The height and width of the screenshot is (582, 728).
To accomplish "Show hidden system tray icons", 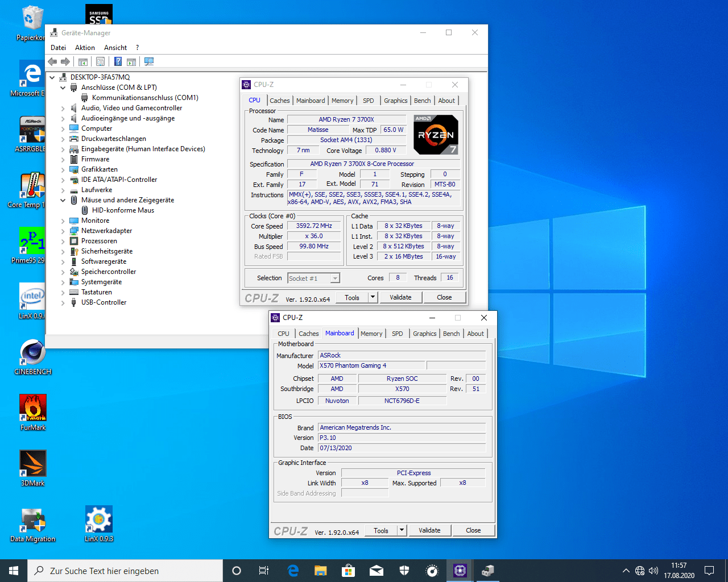I will 626,571.
